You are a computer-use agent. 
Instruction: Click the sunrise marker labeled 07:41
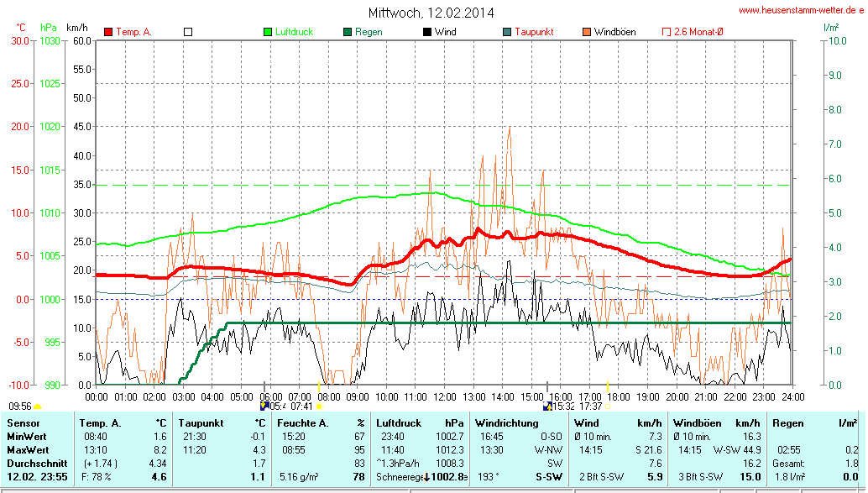click(319, 406)
